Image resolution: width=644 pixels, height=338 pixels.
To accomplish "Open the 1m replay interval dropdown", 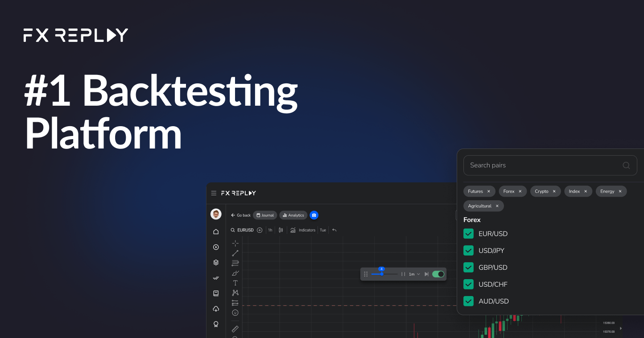I will coord(414,274).
